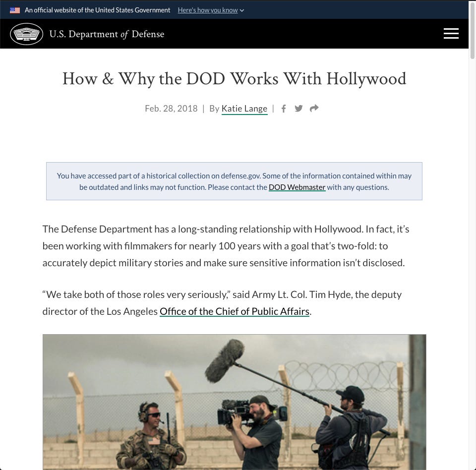This screenshot has height=470, width=476.
Task: Open the Office of the Chief of Public Affairs link
Action: (234, 311)
